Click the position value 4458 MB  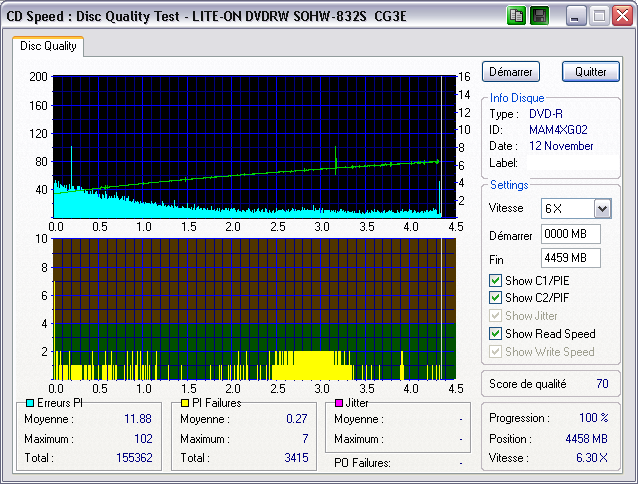tap(586, 439)
